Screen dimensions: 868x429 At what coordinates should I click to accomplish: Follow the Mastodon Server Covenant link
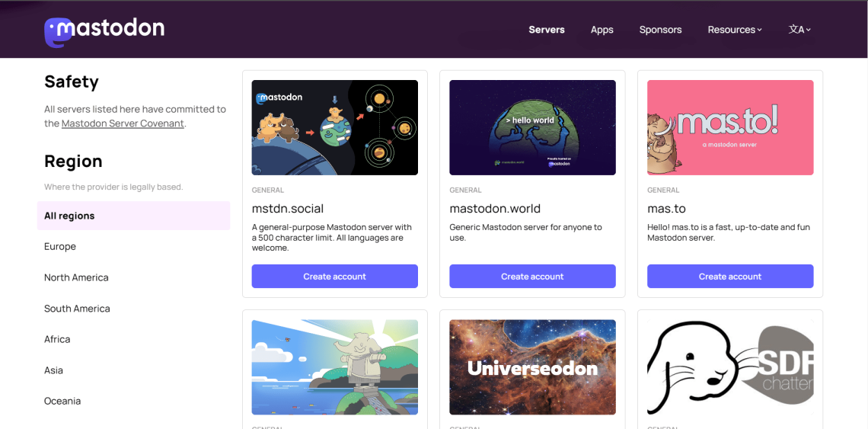[123, 123]
